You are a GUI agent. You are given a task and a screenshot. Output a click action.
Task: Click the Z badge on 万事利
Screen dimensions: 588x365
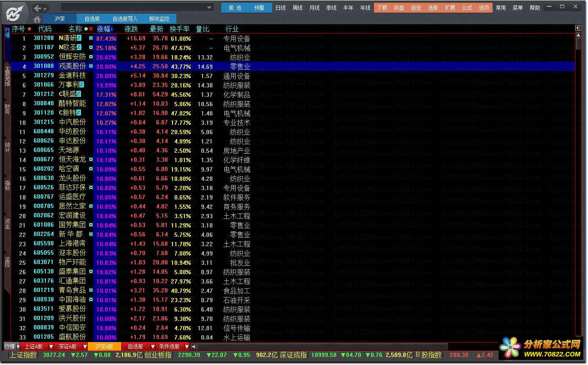point(81,84)
